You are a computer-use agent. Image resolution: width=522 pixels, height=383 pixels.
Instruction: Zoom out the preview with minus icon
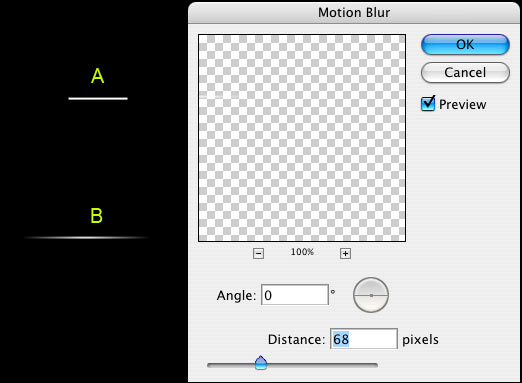pyautogui.click(x=258, y=254)
